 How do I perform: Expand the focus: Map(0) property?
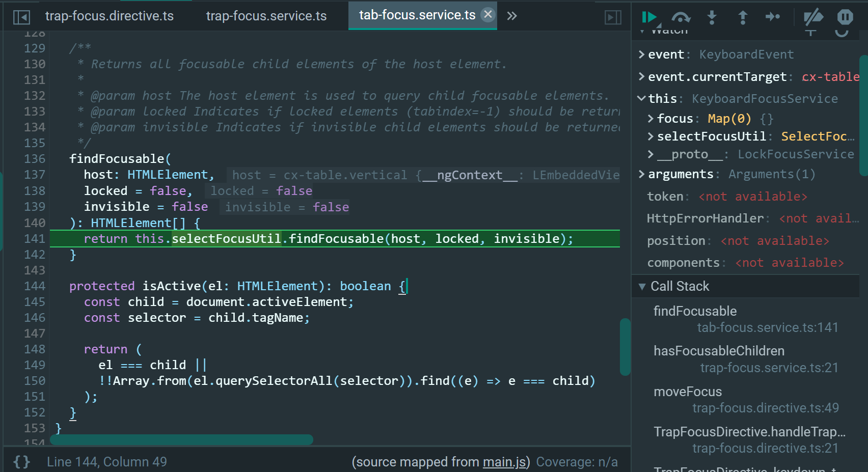(650, 118)
